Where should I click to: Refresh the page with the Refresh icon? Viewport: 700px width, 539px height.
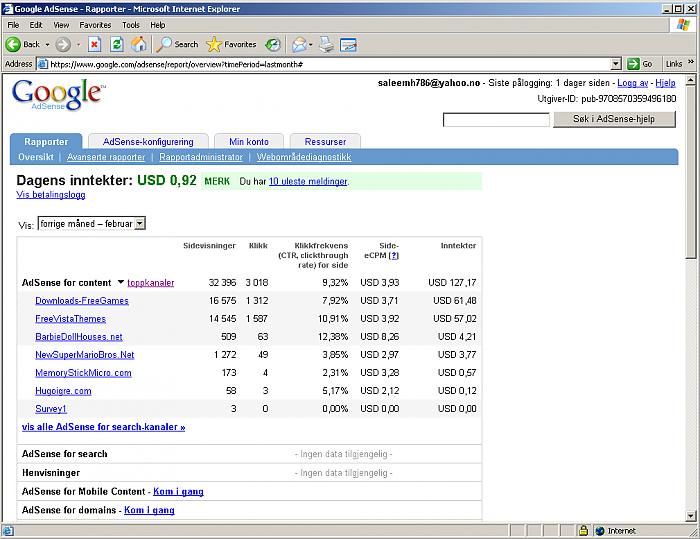coord(116,44)
